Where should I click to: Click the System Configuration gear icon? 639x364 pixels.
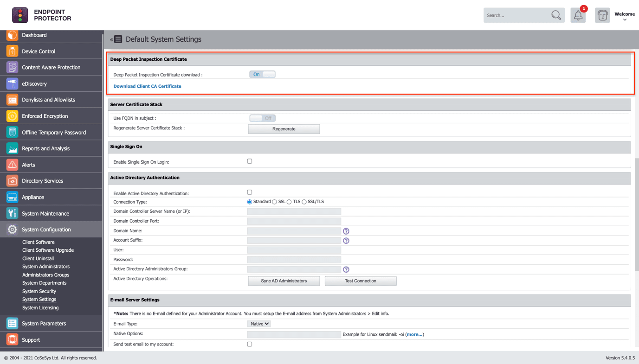coord(12,230)
